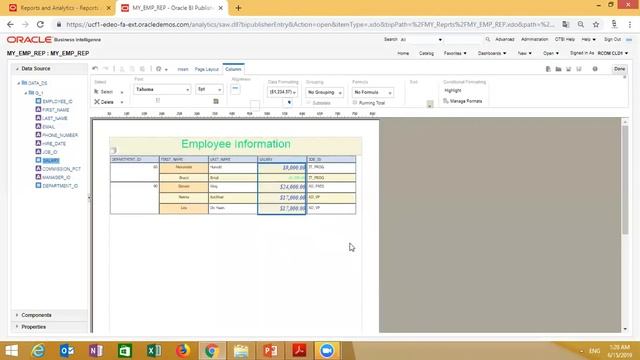Open Adobe Acrobat from the taskbar
Image resolution: width=640 pixels, height=360 pixels.
tap(299, 351)
